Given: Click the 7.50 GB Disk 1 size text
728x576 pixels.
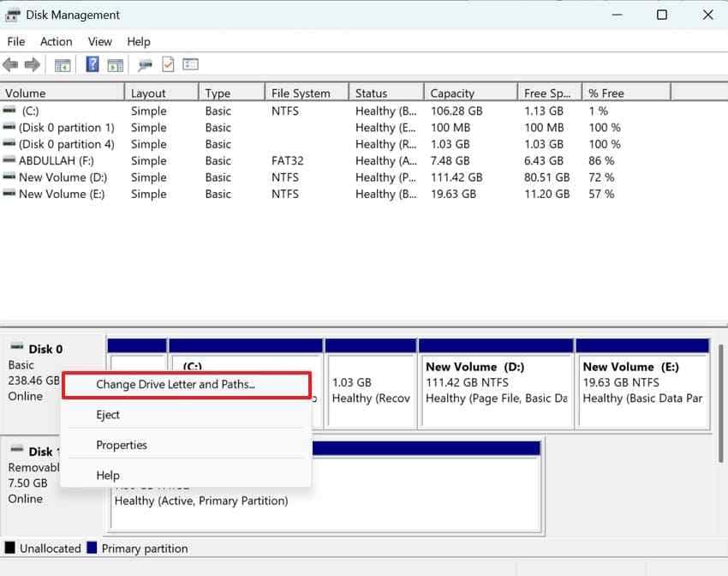Looking at the screenshot, I should [x=28, y=483].
